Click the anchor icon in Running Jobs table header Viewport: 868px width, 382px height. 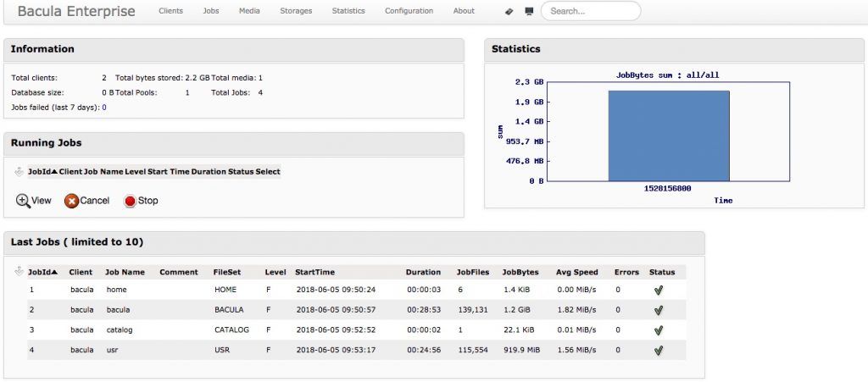pos(19,171)
